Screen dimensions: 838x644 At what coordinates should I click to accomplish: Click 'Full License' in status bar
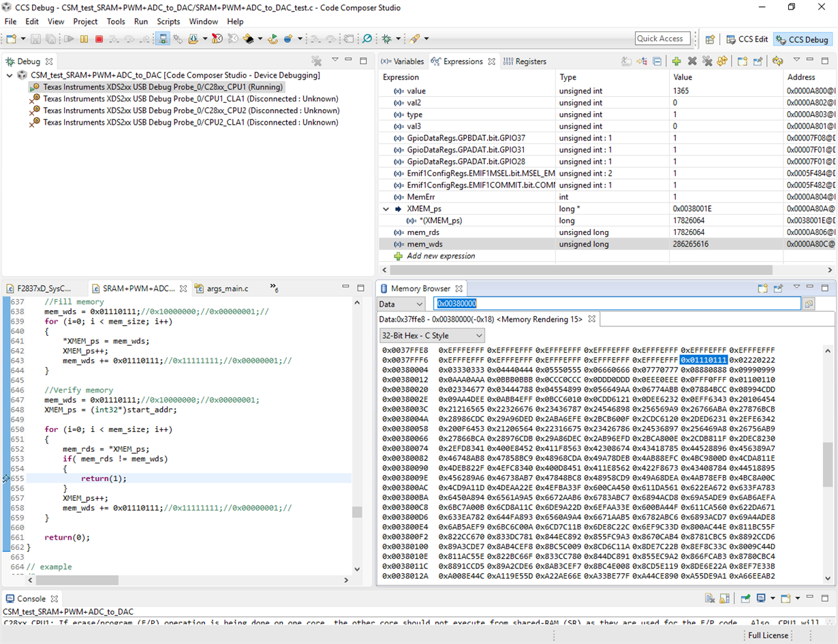click(x=768, y=635)
